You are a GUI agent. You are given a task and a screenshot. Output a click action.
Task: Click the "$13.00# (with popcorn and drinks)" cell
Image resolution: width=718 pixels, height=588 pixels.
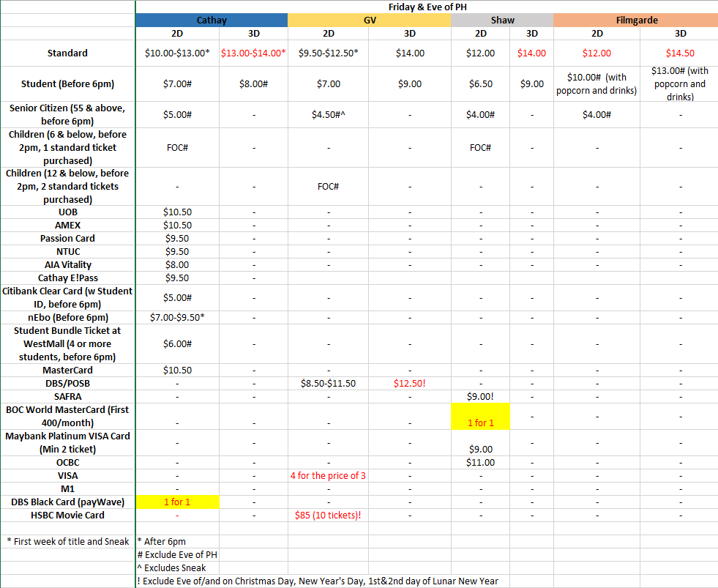pyautogui.click(x=680, y=84)
